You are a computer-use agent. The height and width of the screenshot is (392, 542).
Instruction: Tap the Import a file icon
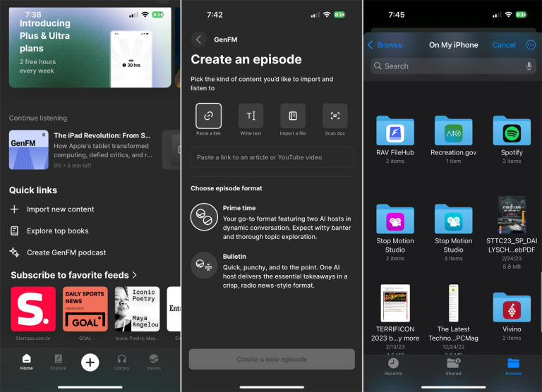[x=293, y=116]
